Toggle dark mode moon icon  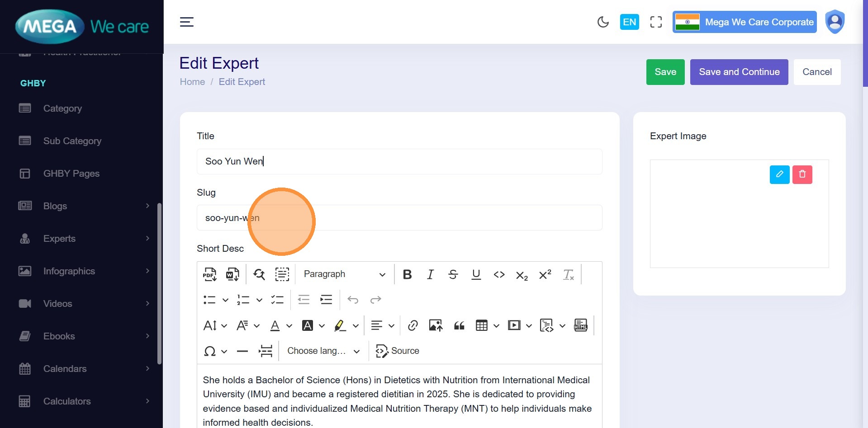pyautogui.click(x=603, y=22)
